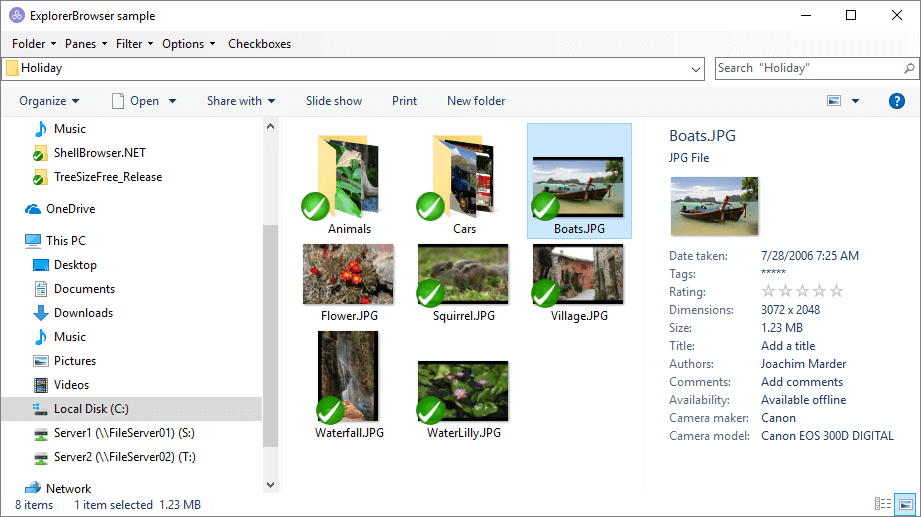Select the Videos folder icon in sidebar
921x517 pixels.
click(41, 385)
